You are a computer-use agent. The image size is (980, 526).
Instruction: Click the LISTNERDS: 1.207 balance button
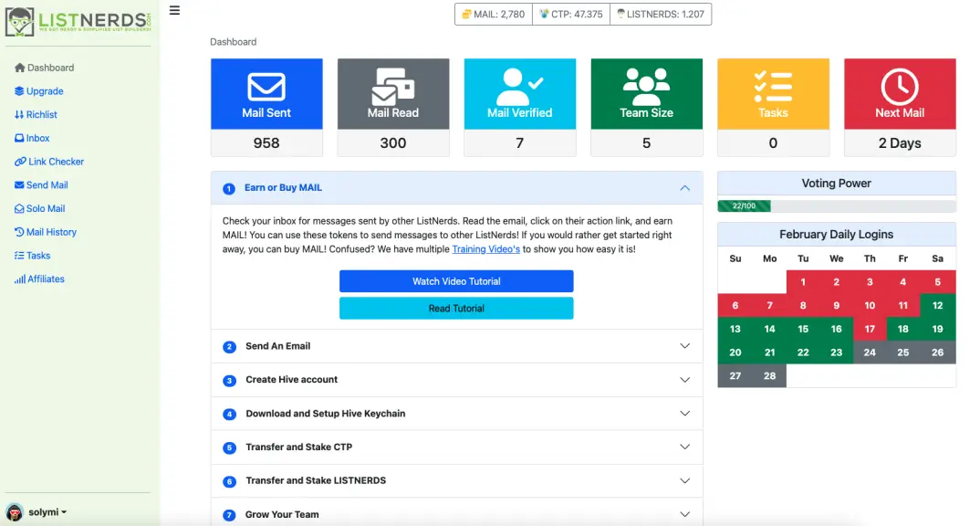[661, 14]
